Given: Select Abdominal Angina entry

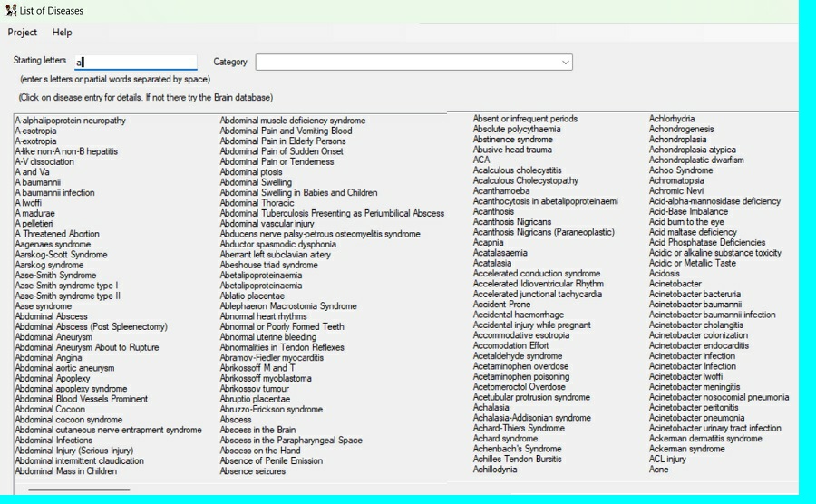Looking at the screenshot, I should [48, 358].
